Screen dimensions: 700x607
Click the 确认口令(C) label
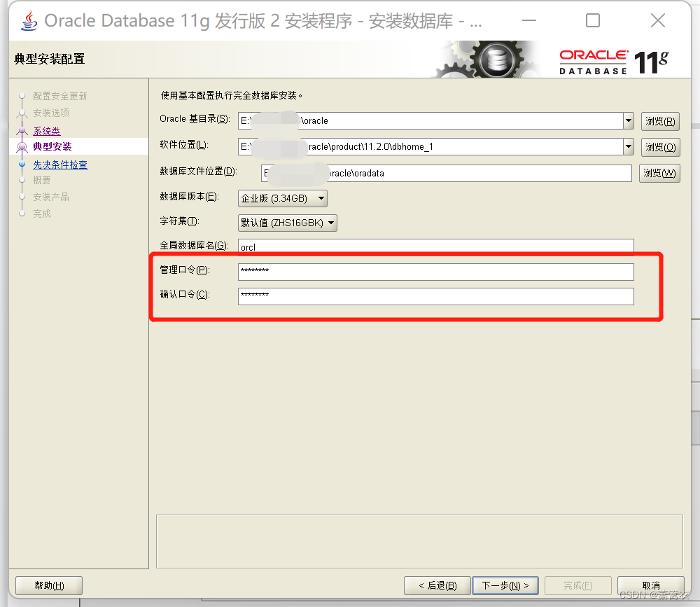185,294
